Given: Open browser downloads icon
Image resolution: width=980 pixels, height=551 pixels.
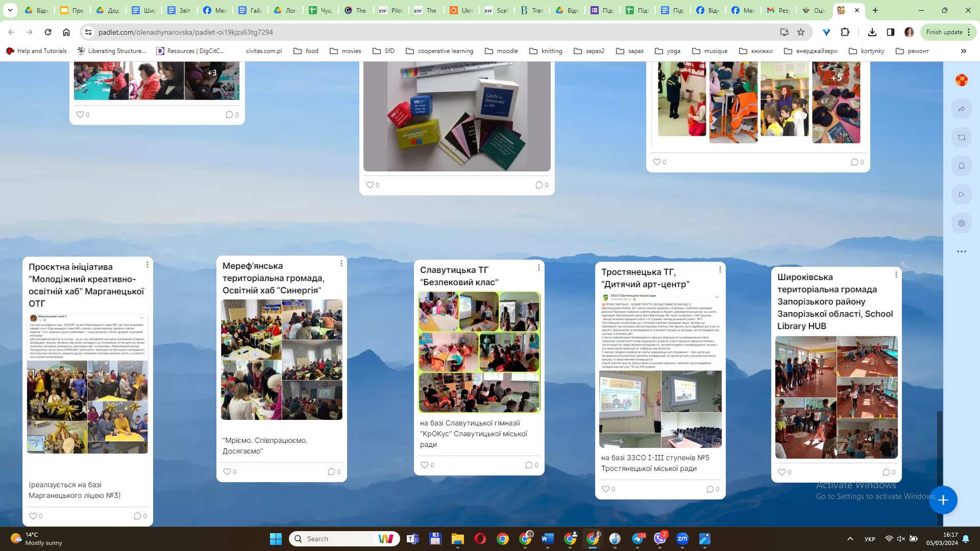Looking at the screenshot, I should coord(872,32).
